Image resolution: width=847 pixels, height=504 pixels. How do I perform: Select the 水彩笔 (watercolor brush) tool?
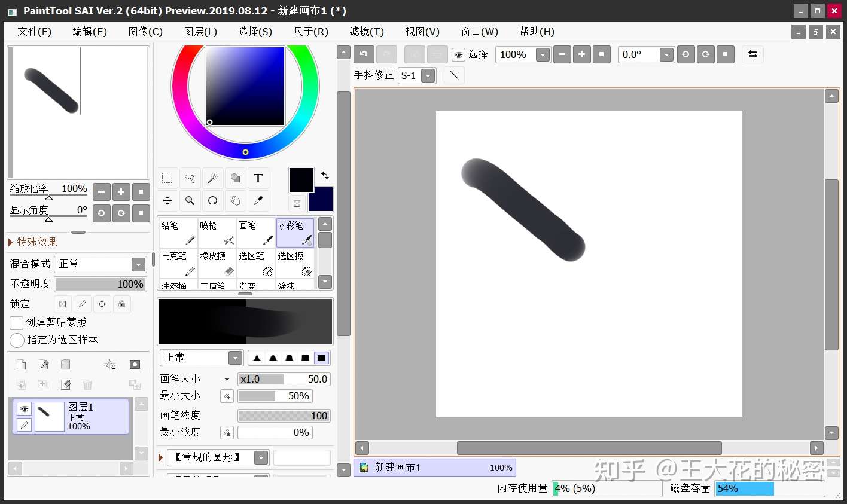pos(295,232)
